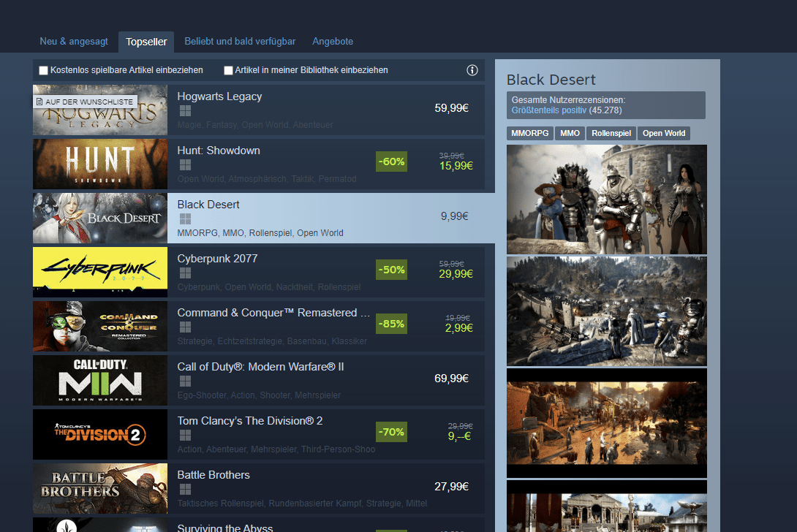Click the Black Desert heading in side panel
Screen dimensions: 797x532
[x=551, y=80]
